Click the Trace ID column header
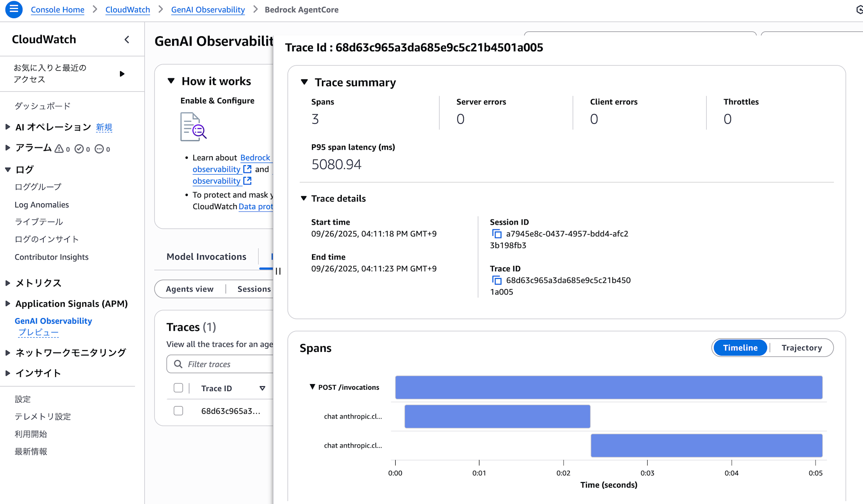Screen dimensions: 863x504 (x=216, y=388)
